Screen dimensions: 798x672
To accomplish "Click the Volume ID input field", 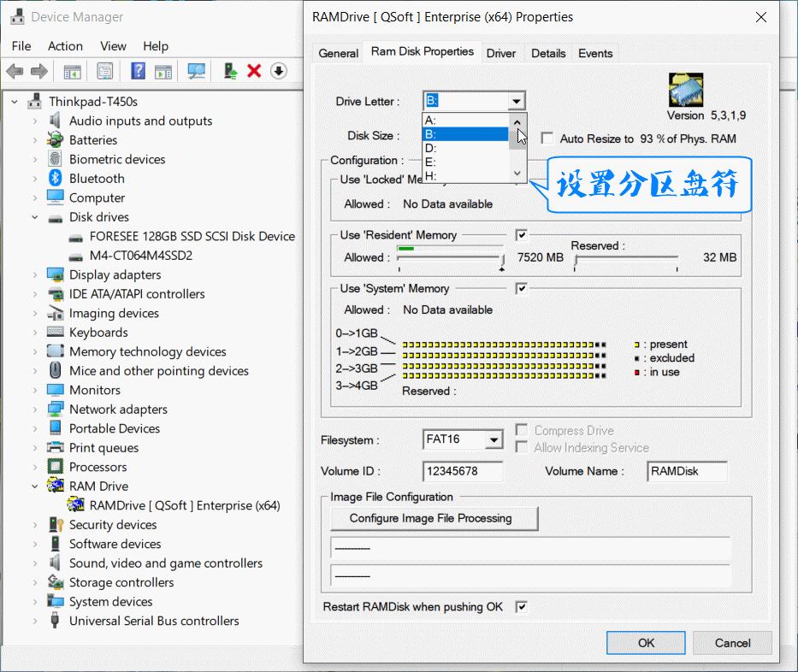I will point(462,471).
